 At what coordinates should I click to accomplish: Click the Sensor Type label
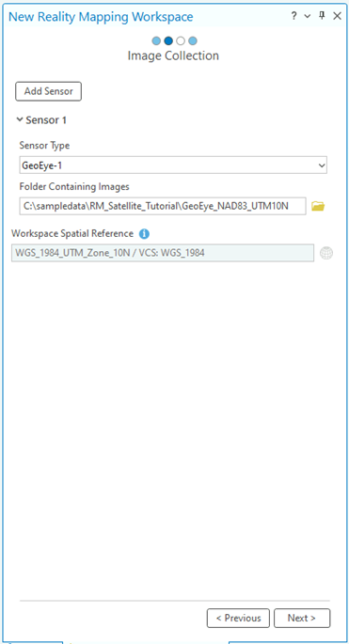point(44,146)
